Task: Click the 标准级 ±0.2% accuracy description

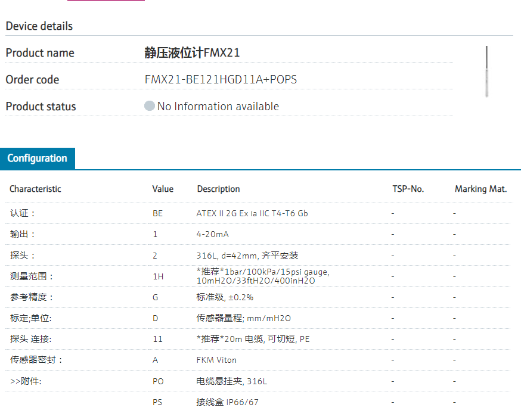Action: (x=229, y=297)
